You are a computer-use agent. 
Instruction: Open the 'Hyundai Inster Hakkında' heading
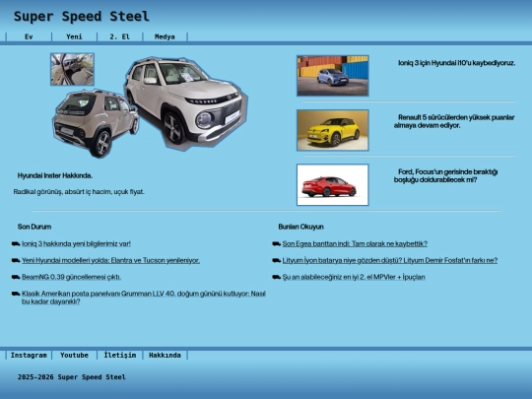(55, 175)
